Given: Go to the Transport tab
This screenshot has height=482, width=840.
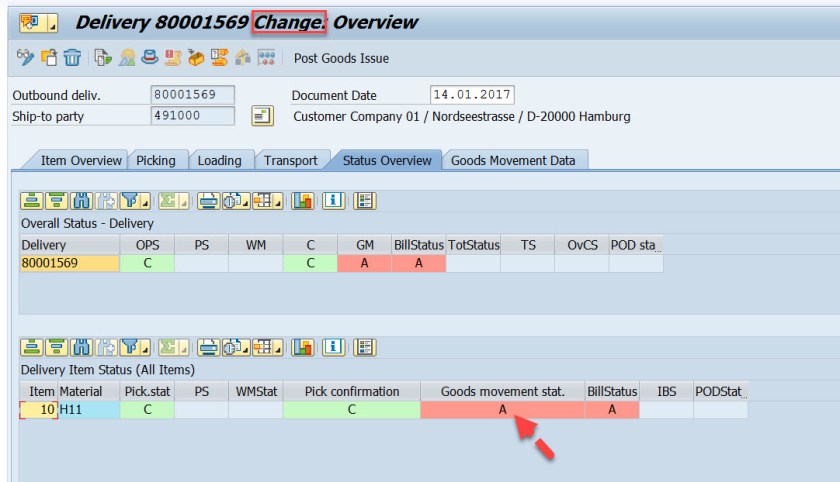Looking at the screenshot, I should (290, 160).
